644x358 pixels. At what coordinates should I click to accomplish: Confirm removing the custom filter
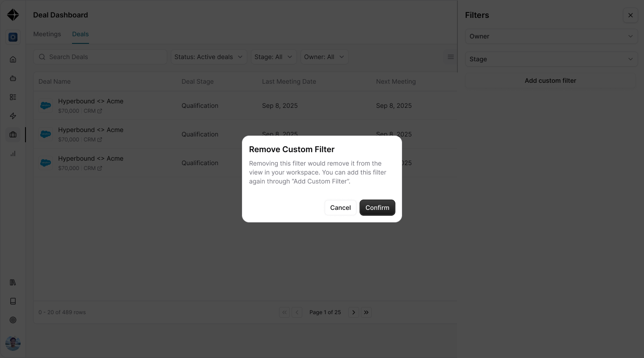pyautogui.click(x=377, y=208)
